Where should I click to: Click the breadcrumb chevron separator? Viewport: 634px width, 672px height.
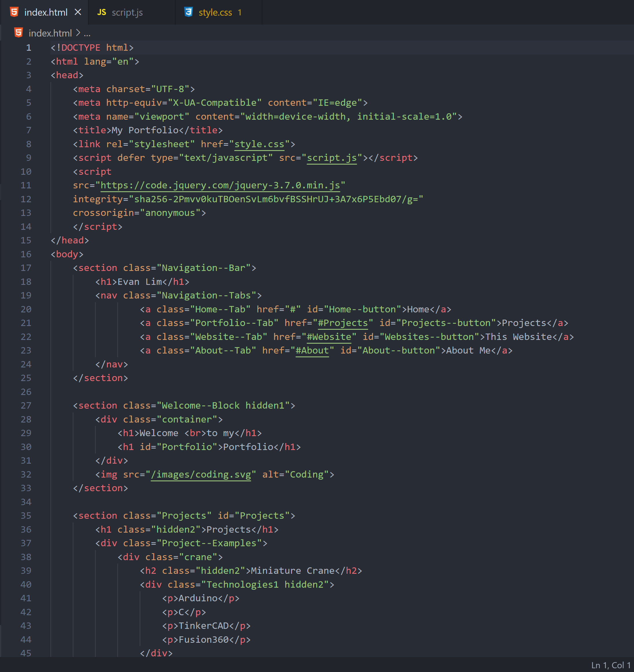78,33
